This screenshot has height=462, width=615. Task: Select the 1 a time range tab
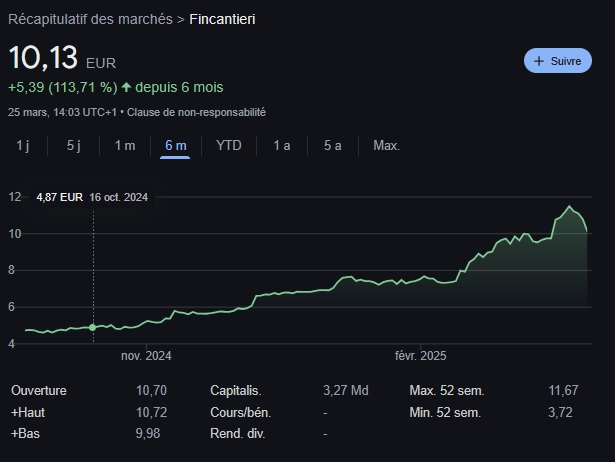(282, 145)
